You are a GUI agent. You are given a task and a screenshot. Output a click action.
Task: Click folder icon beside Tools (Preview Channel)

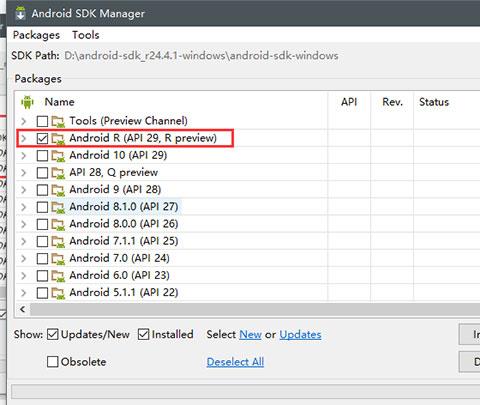click(x=58, y=122)
